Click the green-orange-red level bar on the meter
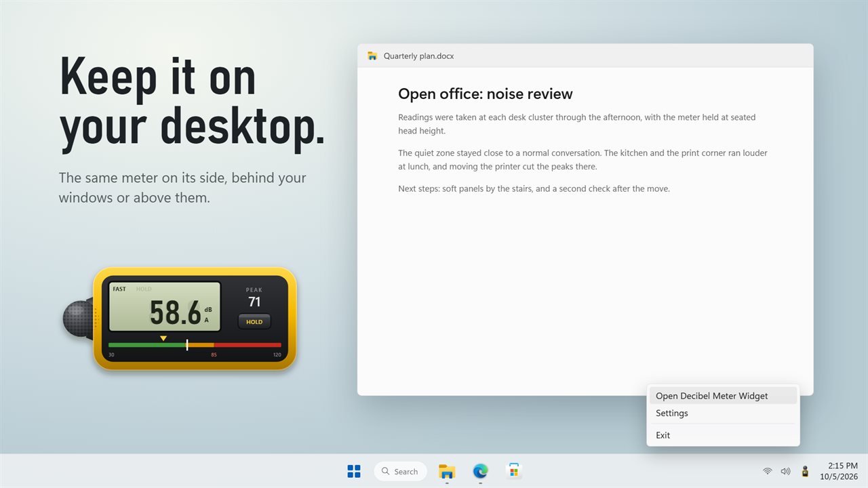Screen dimensions: 868x488 click(x=195, y=345)
